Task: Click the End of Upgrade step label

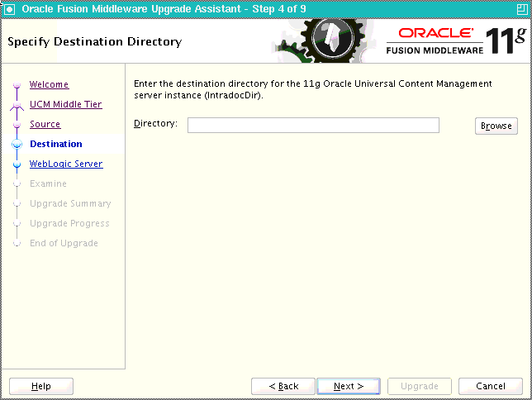Action: (x=64, y=243)
